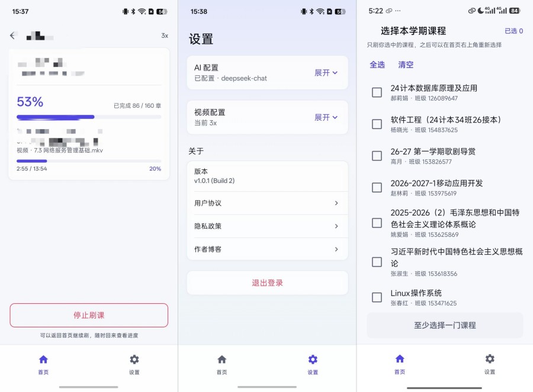
Task: Expand the 视频配置 section
Action: click(326, 117)
